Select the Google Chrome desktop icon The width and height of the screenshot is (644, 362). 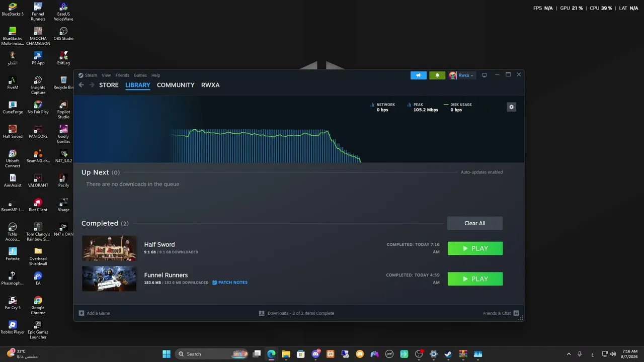[x=38, y=306]
